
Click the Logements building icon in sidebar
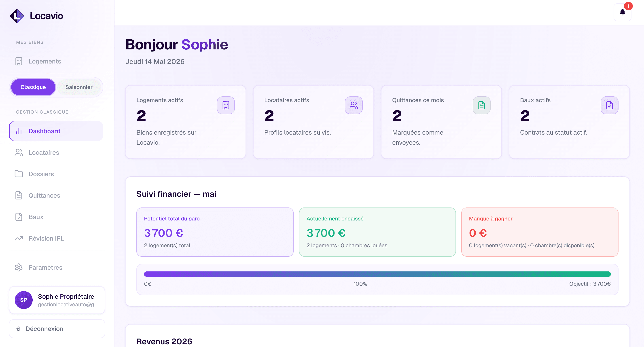click(x=19, y=61)
